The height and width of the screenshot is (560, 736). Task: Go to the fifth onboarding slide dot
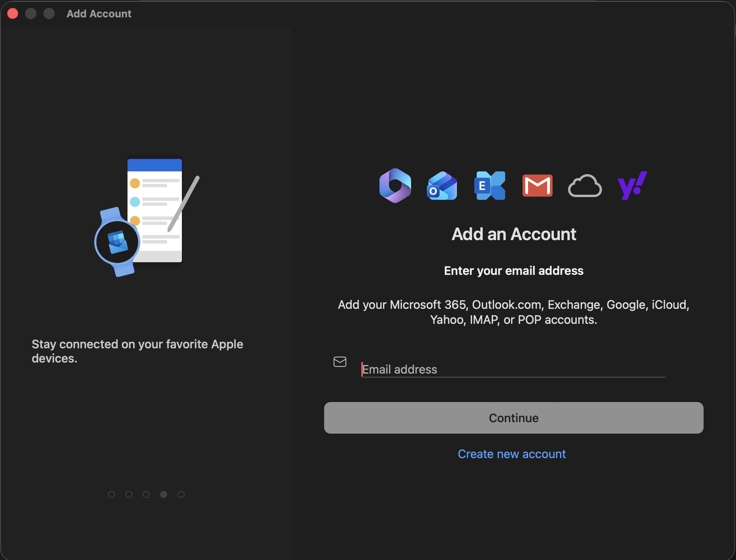pos(181,494)
